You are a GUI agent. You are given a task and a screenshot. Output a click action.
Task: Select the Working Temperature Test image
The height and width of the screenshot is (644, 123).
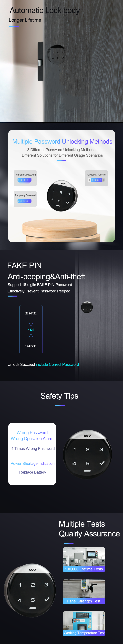tap(84, 623)
